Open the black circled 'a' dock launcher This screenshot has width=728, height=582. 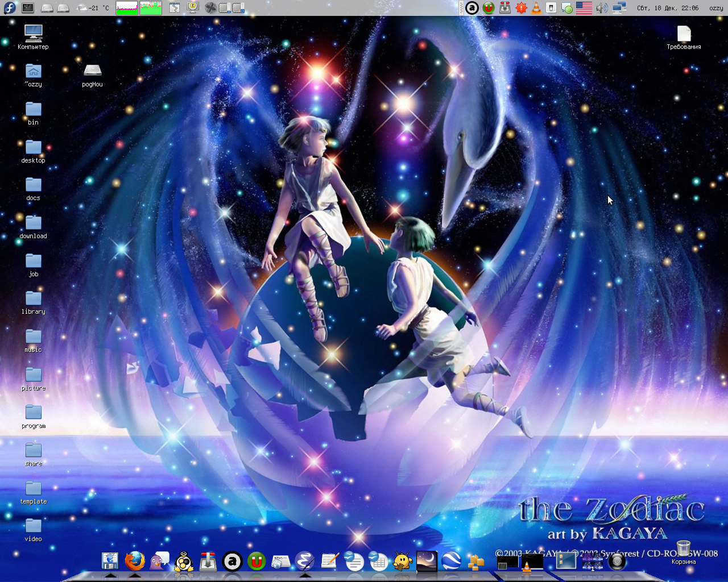(232, 562)
